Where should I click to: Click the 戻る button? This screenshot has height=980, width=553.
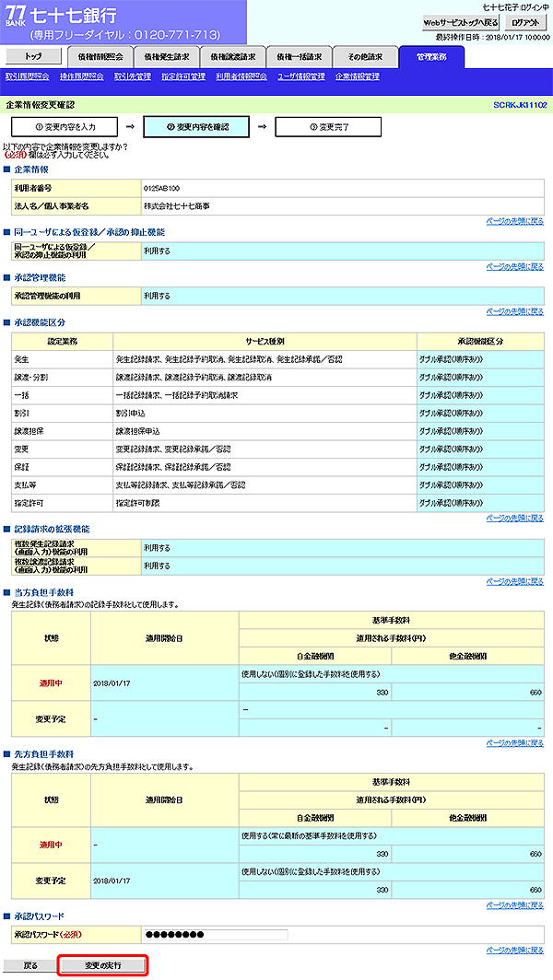coord(30,965)
